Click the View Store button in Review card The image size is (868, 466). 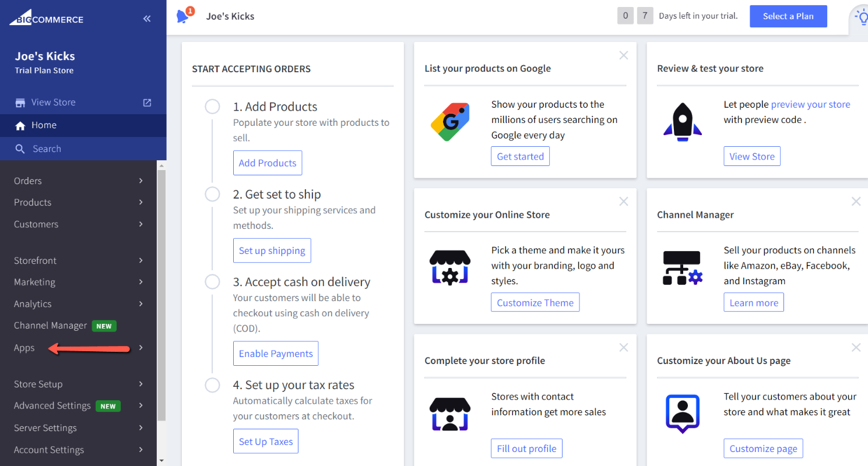pyautogui.click(x=752, y=156)
